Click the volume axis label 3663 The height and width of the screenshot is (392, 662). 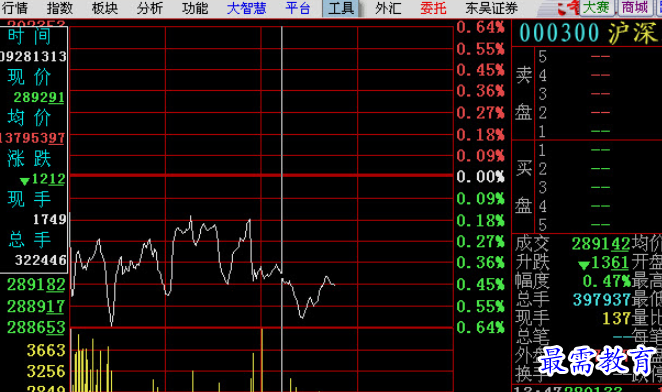click(x=46, y=350)
